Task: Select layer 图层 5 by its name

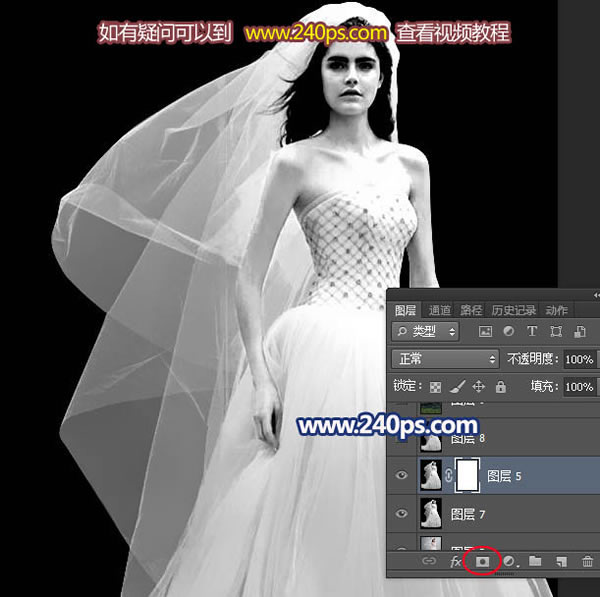Action: tap(504, 476)
